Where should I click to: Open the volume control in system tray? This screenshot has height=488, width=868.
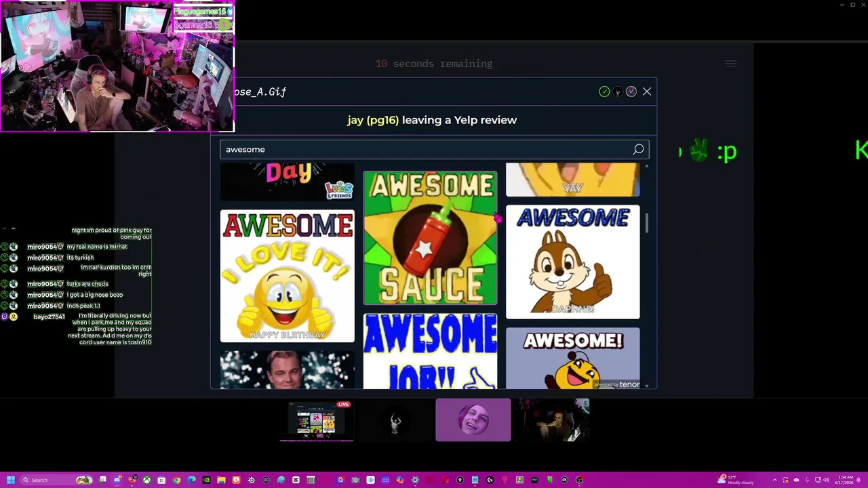coord(827,480)
